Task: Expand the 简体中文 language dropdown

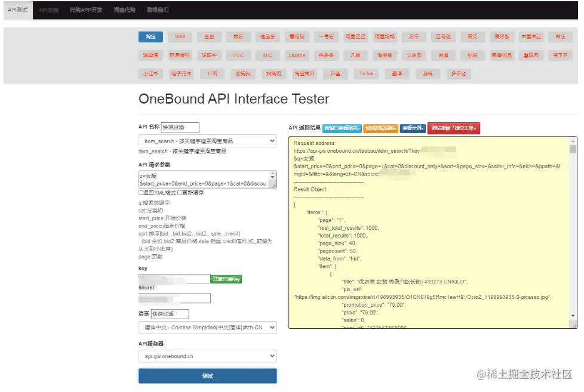Action: point(207,328)
